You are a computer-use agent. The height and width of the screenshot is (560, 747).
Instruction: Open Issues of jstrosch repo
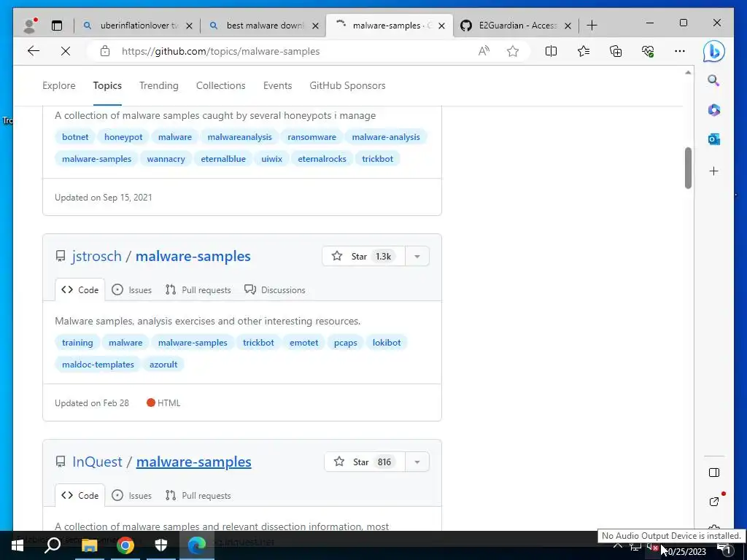click(x=131, y=289)
